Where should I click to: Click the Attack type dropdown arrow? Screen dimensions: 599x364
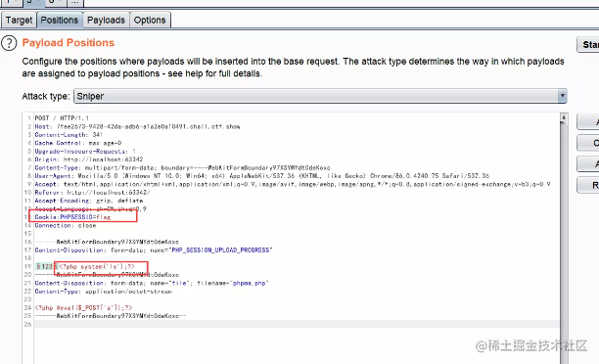coord(562,96)
